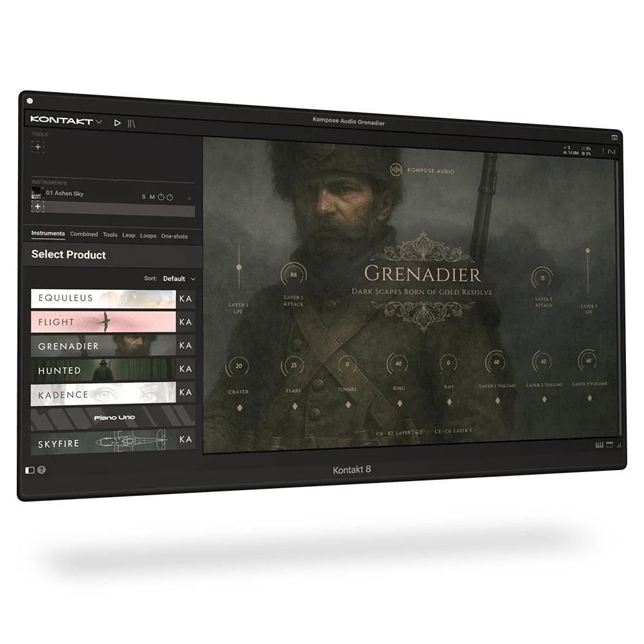Click the rack view icon beside keyboard
This screenshot has width=644, height=644.
click(609, 444)
